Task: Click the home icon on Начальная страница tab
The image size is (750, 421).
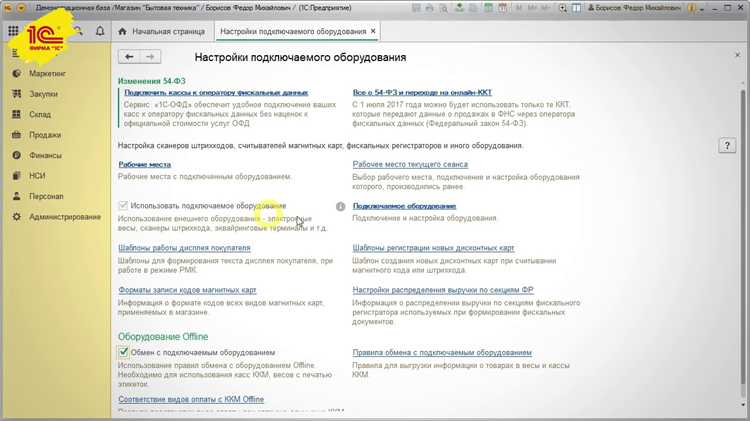Action: (x=122, y=31)
